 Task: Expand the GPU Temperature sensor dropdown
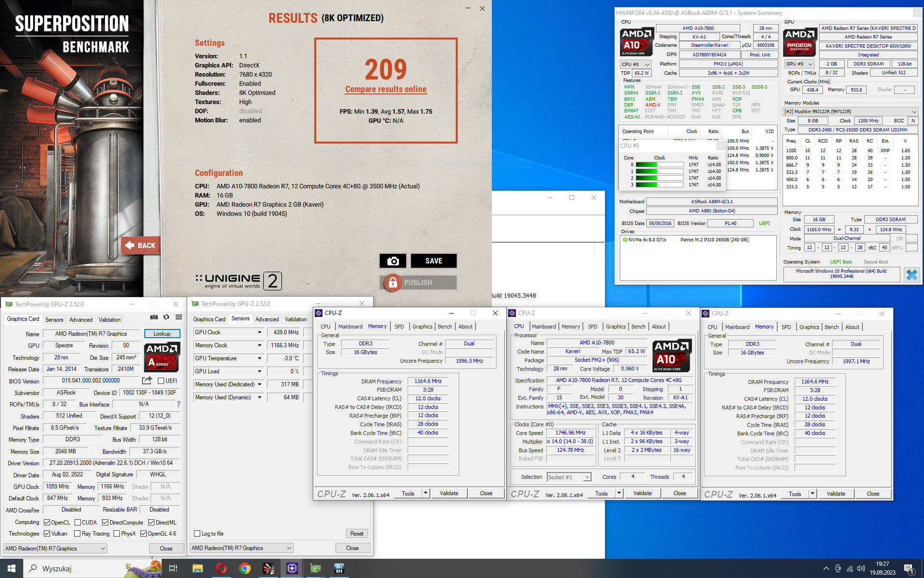pos(259,358)
